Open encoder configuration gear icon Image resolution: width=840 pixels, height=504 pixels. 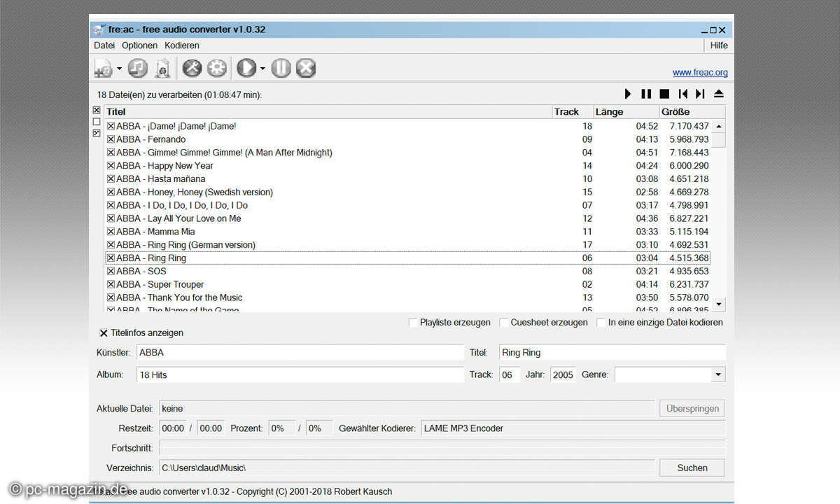[217, 68]
